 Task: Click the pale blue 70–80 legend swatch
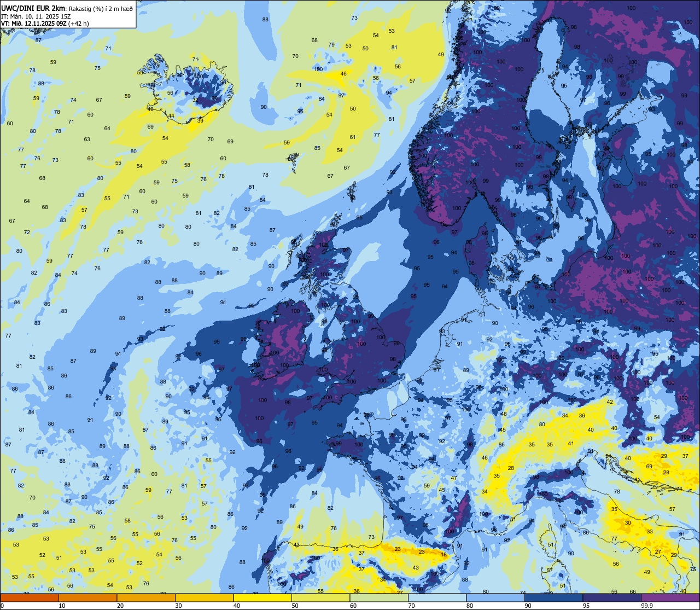click(437, 597)
